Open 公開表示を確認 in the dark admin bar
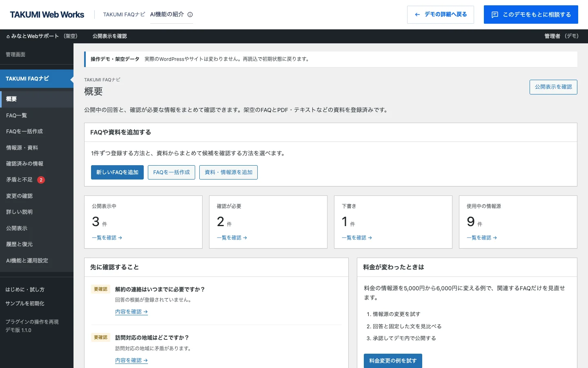This screenshot has height=368, width=588. 109,36
